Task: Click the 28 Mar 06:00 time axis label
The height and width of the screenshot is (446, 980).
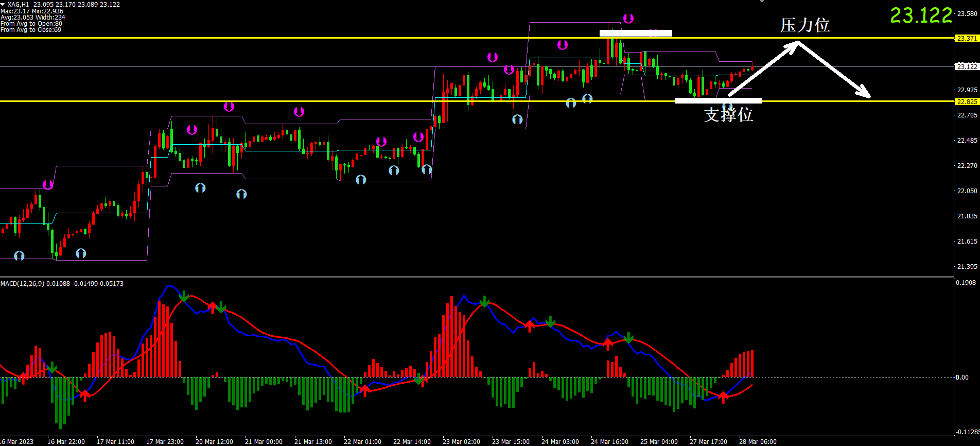Action: pyautogui.click(x=758, y=442)
